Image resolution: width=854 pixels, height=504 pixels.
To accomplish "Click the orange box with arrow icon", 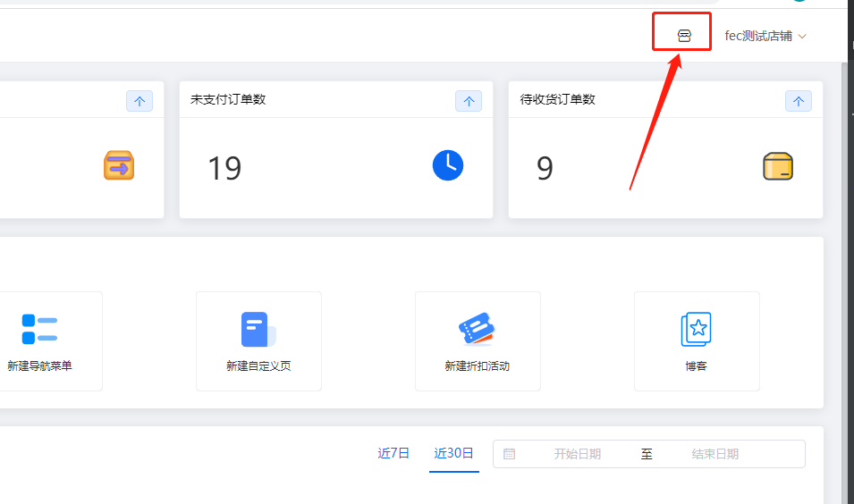I will (x=119, y=165).
